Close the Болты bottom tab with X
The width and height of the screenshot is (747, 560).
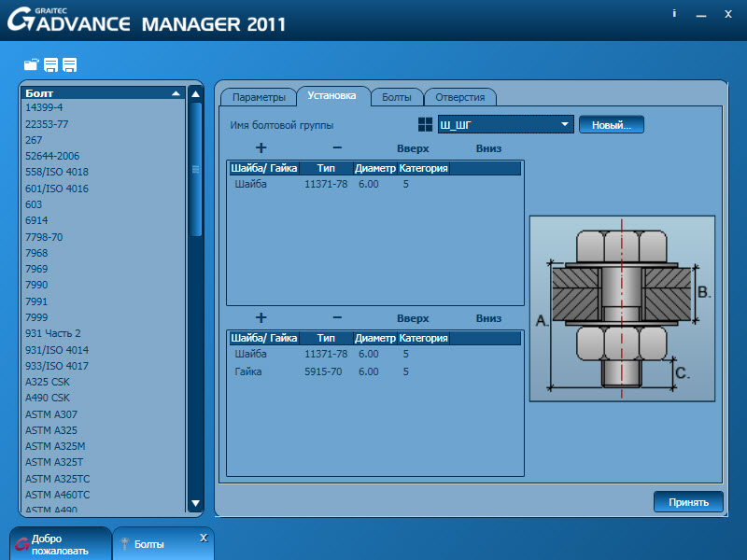click(x=204, y=538)
